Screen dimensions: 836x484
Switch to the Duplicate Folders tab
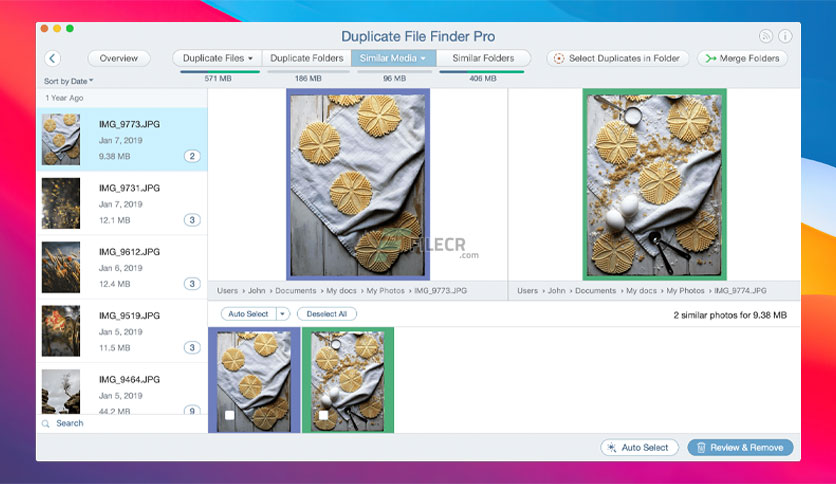307,58
